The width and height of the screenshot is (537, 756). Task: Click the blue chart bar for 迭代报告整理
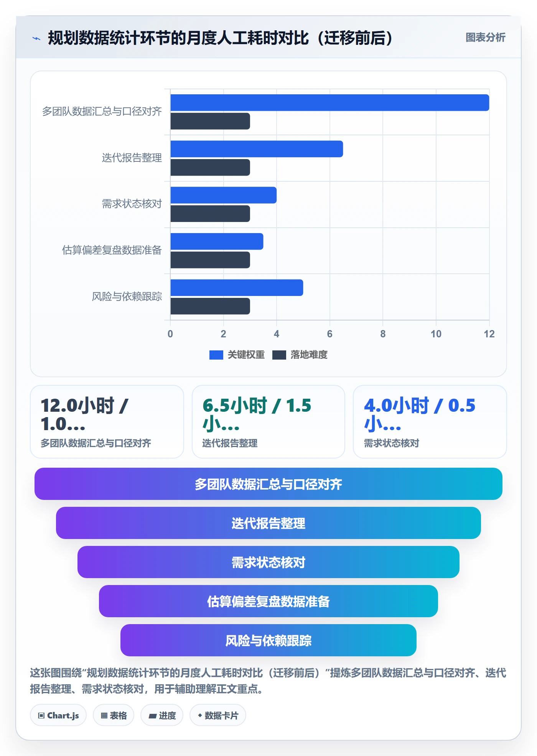click(257, 149)
